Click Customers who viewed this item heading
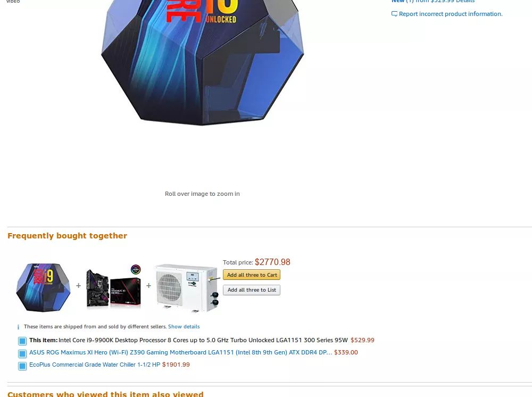Image resolution: width=532 pixels, height=397 pixels. coord(105,394)
